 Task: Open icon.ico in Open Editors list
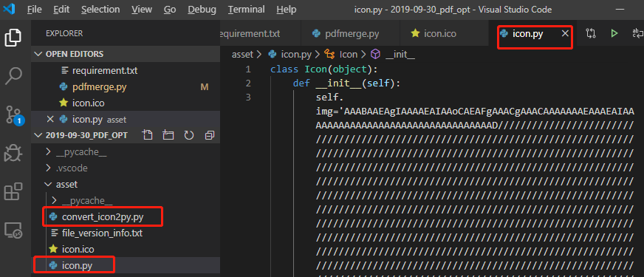(126, 103)
